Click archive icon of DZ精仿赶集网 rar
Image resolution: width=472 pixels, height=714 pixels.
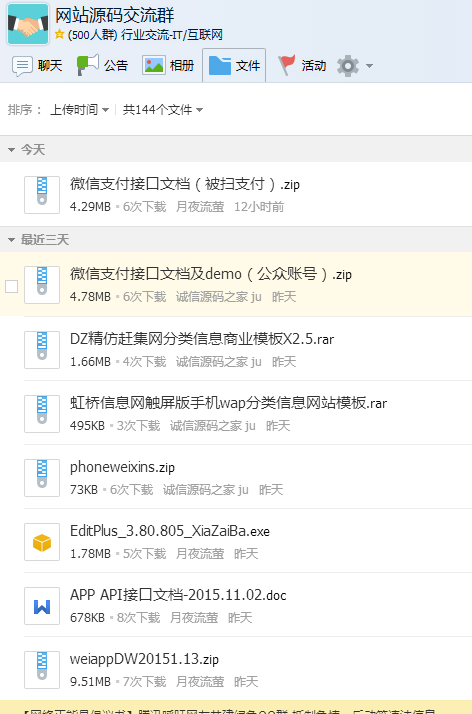coord(42,349)
